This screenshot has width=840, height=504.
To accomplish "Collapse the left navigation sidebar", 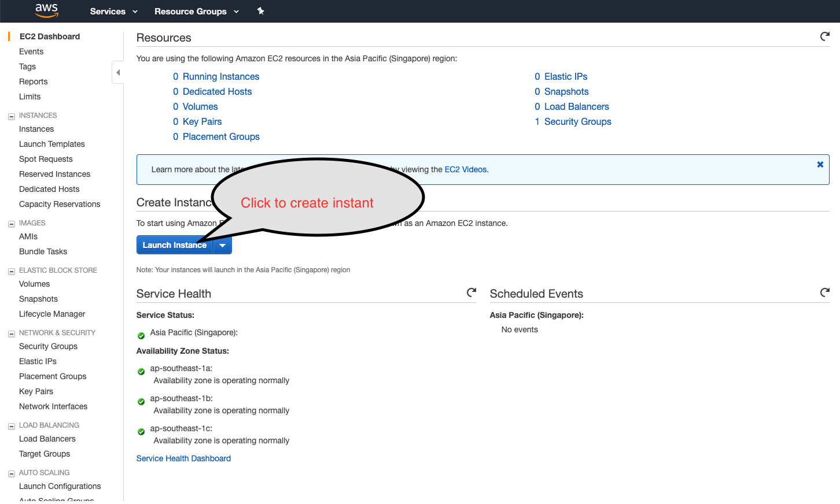I will coord(118,72).
